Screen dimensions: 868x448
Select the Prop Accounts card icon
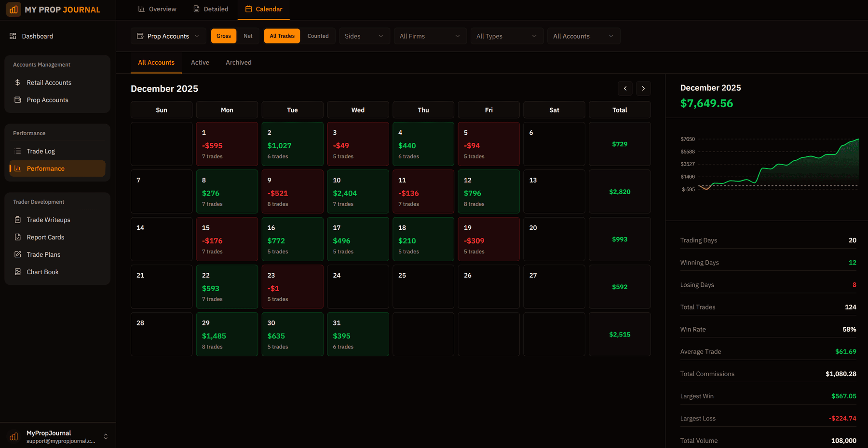19,99
